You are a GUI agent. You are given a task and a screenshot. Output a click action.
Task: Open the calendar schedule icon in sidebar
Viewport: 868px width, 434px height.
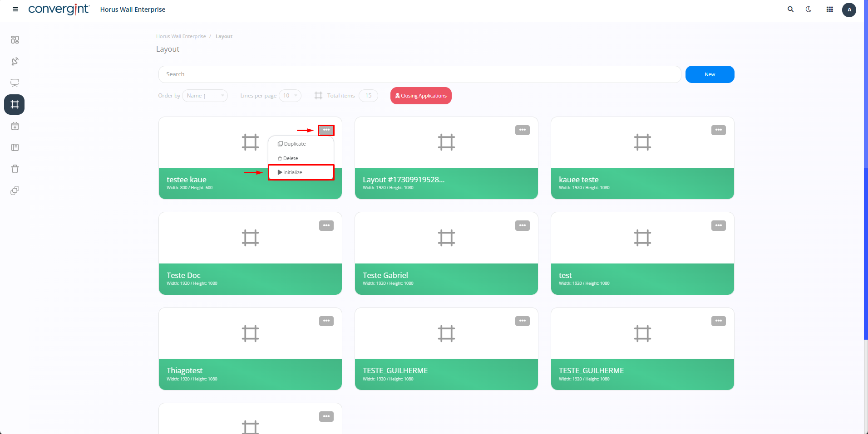coord(15,127)
